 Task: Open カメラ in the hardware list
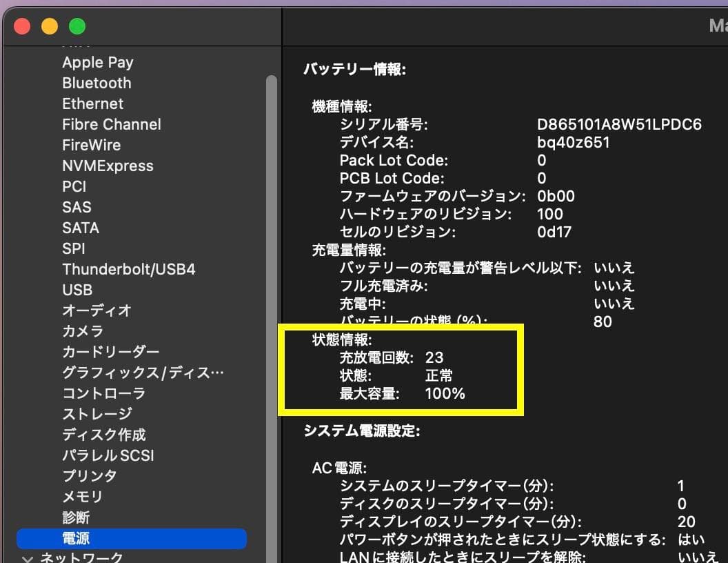point(83,331)
